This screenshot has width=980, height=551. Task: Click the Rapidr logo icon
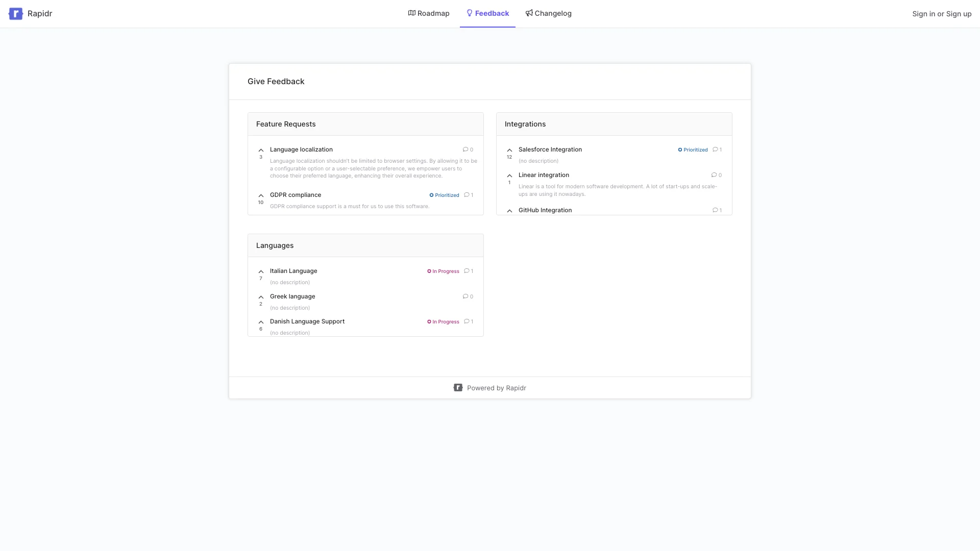16,14
